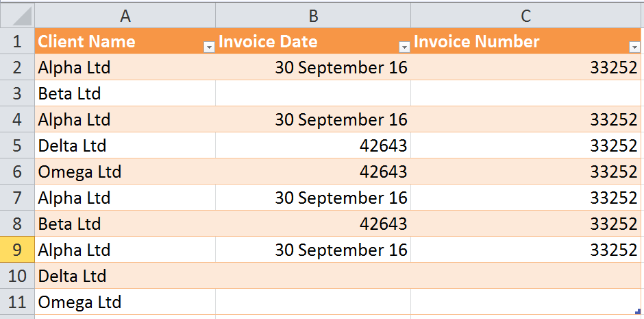Click the 42643 cell in the Delta Ltd row
644x319 pixels.
pos(313,145)
